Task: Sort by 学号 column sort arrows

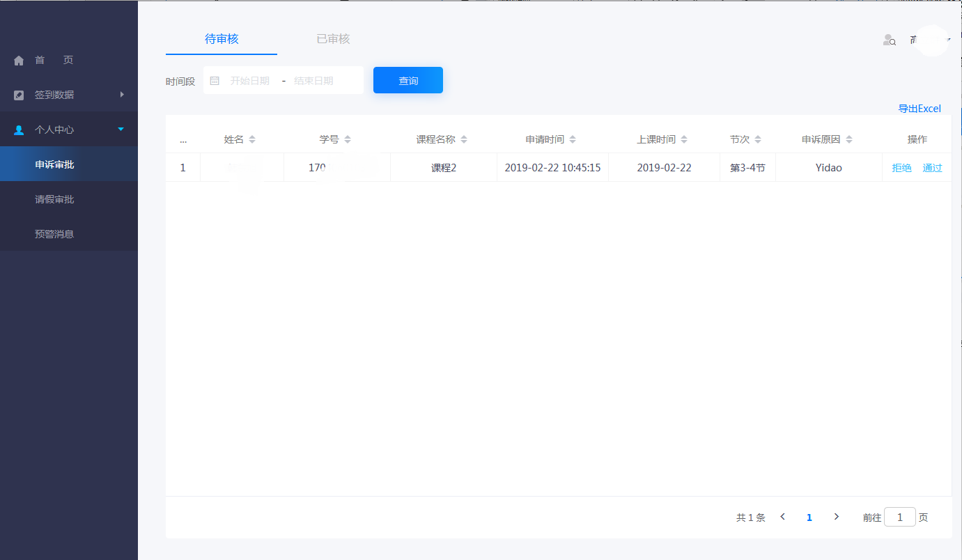Action: coord(348,139)
